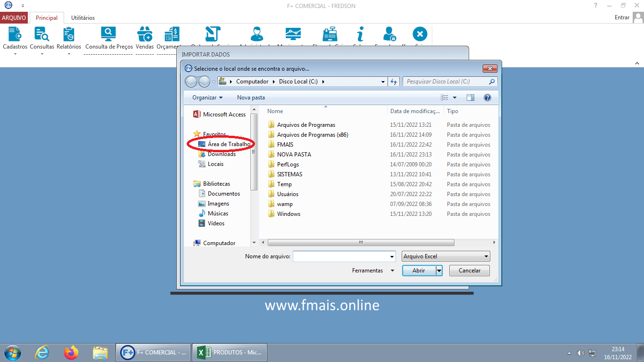This screenshot has height=362, width=644.
Task: Show hidden tray icons arrow
Action: tap(569, 353)
